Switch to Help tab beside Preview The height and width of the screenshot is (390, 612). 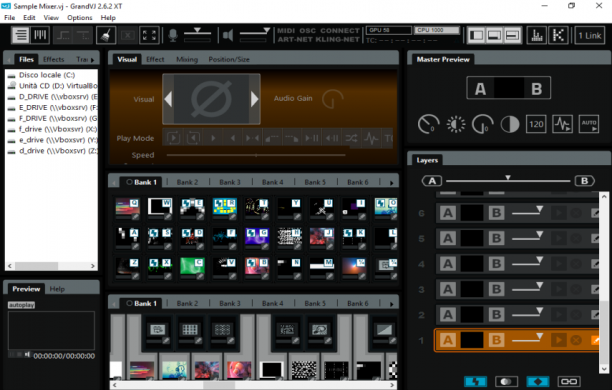click(57, 289)
